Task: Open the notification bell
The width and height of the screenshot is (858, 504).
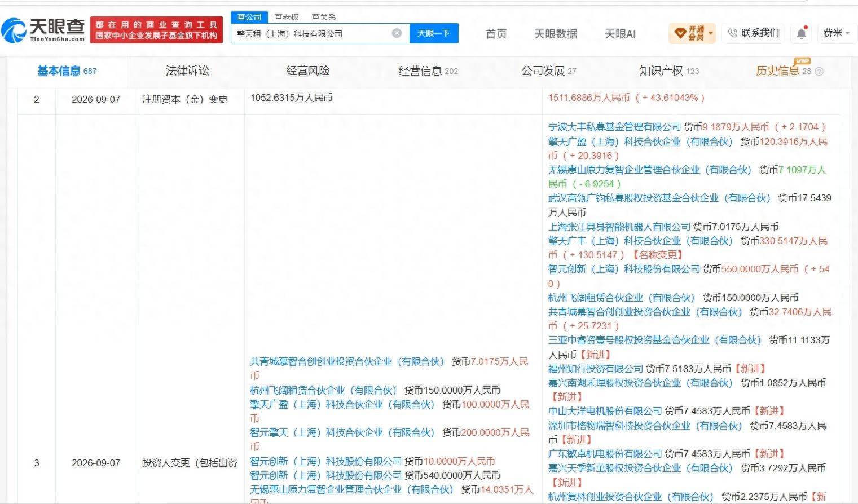Action: point(801,33)
